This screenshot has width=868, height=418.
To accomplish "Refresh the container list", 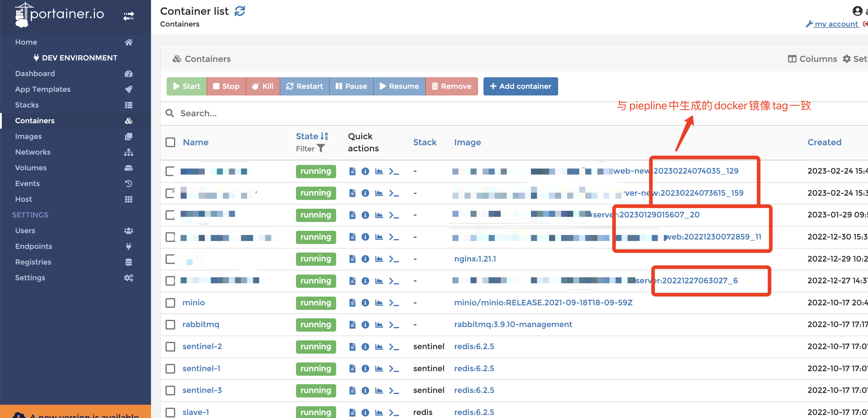I will pyautogui.click(x=240, y=11).
